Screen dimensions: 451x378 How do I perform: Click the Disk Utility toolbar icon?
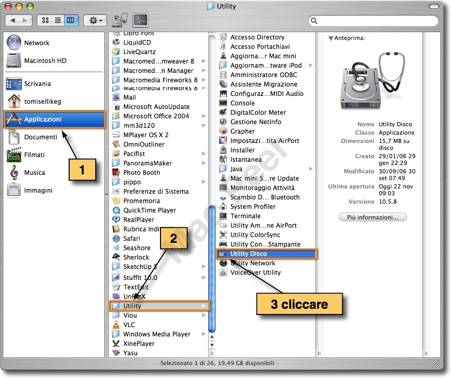[x=120, y=20]
